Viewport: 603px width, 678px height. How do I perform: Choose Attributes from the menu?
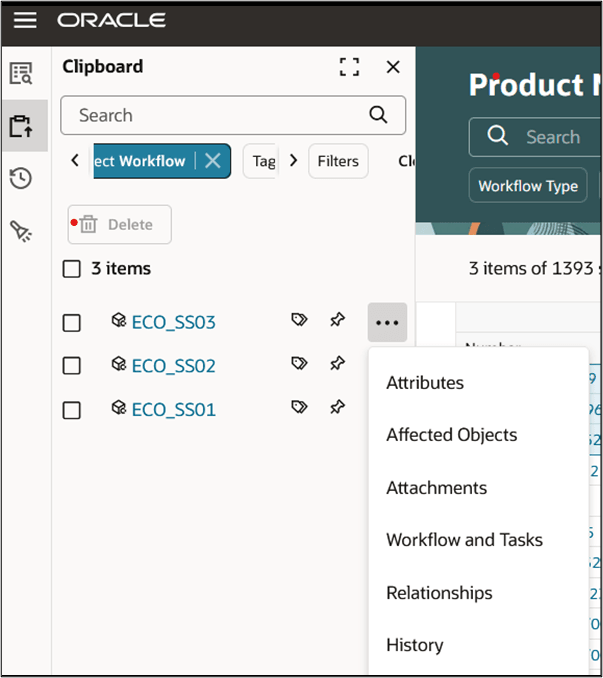coord(425,383)
